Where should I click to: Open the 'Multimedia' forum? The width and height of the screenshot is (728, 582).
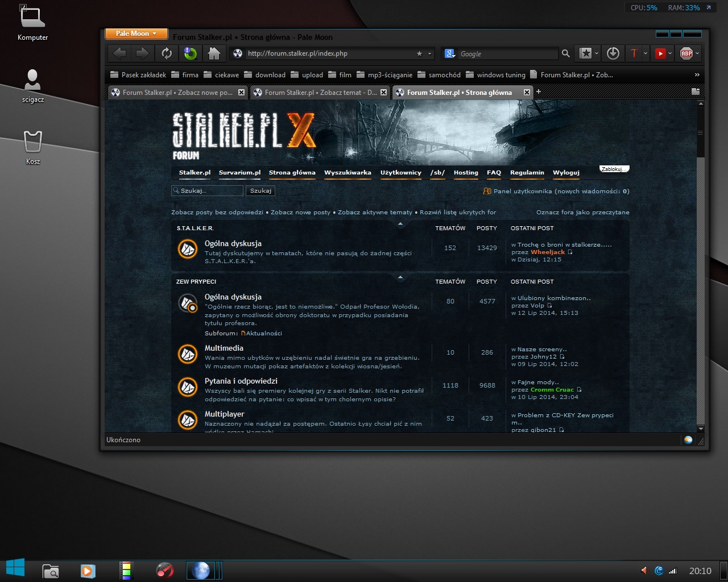(x=224, y=348)
